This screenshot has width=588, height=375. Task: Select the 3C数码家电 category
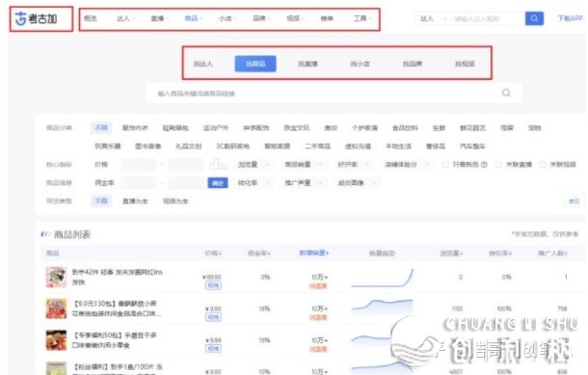(232, 146)
